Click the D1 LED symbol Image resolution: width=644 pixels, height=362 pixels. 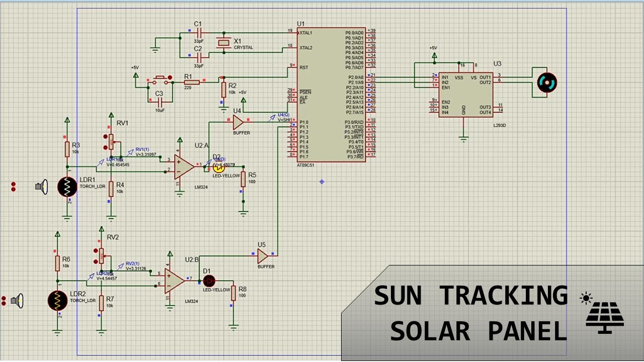(x=209, y=281)
